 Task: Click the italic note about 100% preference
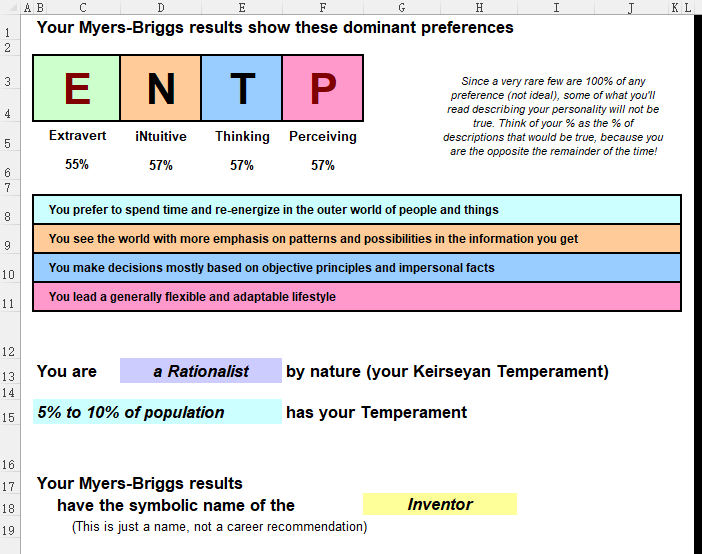point(553,116)
